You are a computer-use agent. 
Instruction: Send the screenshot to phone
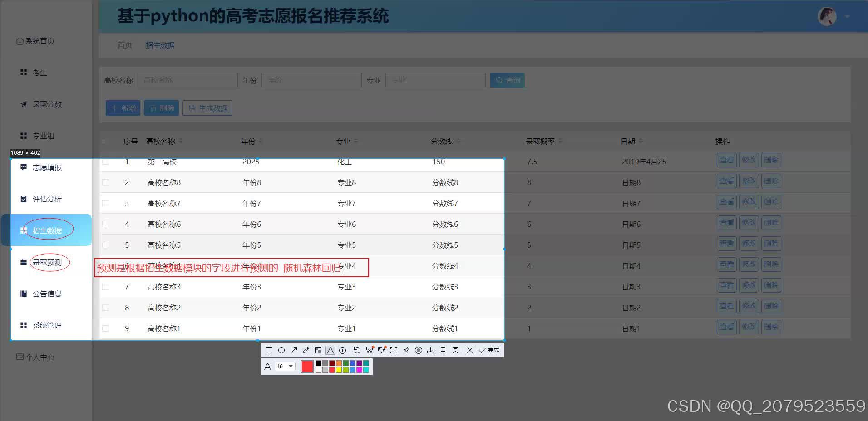(443, 350)
